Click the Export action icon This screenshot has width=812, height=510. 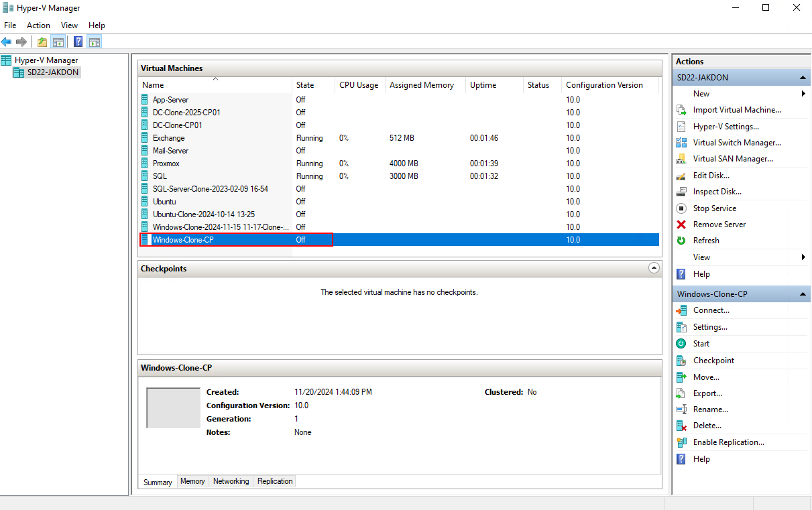click(x=681, y=393)
